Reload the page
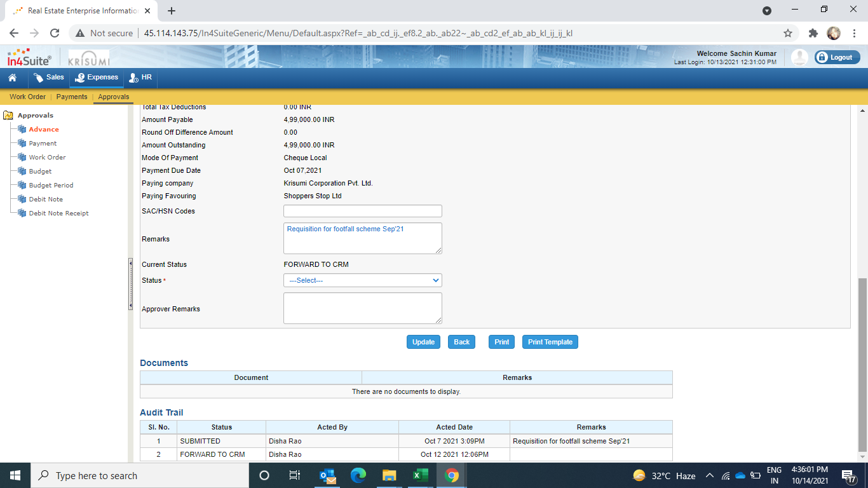The width and height of the screenshot is (868, 488). click(x=55, y=33)
